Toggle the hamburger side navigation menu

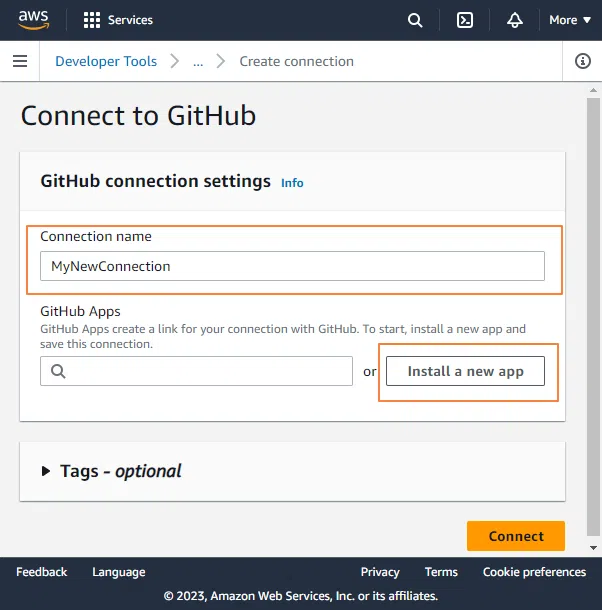point(19,62)
